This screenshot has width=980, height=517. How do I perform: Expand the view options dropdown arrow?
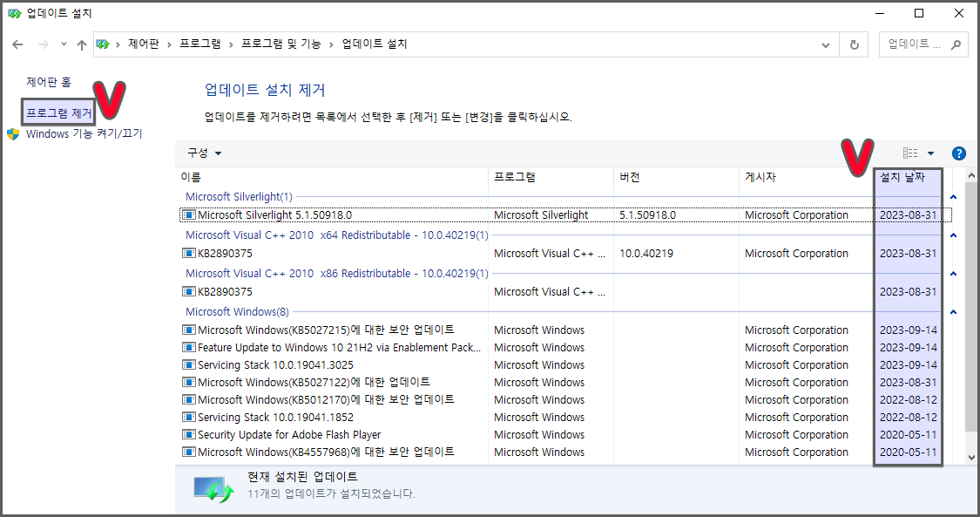(x=930, y=153)
